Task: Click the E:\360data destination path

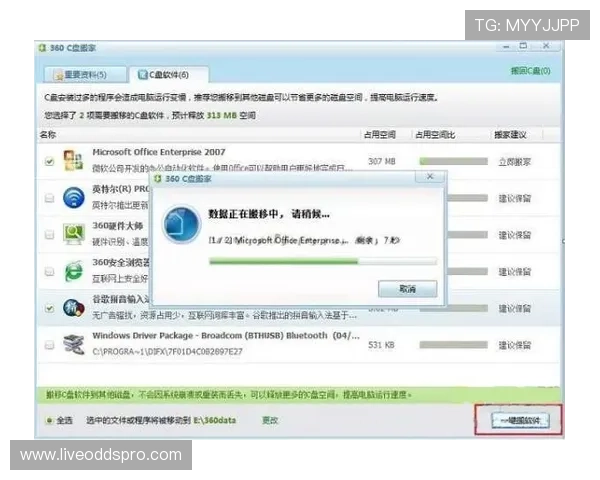Action: pyautogui.click(x=214, y=420)
